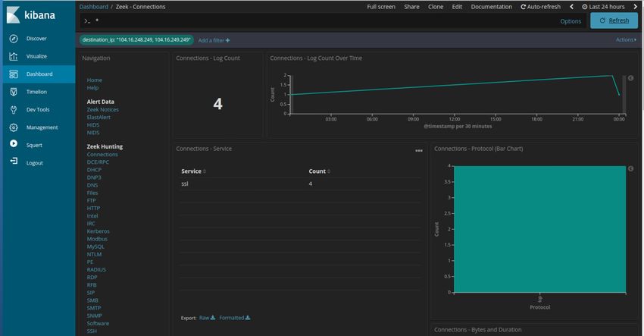Open DCE/RPC hunting link
This screenshot has width=644, height=336.
click(x=98, y=162)
